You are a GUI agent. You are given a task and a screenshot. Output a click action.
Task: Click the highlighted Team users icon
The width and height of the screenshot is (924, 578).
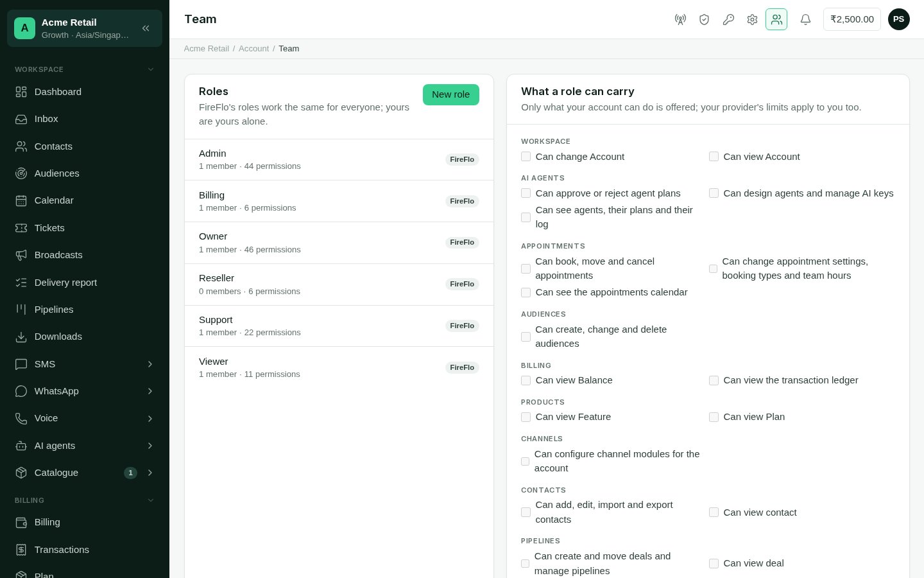(776, 19)
